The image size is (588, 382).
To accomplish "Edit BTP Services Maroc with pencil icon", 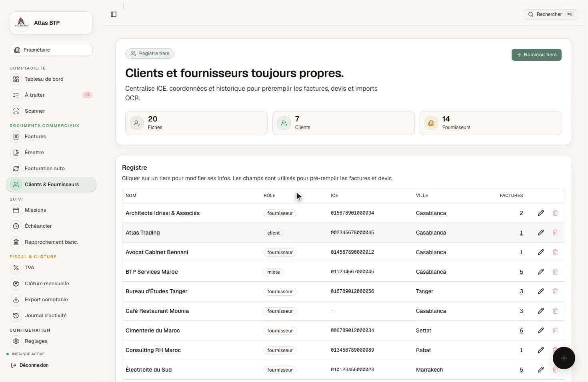I will (x=541, y=272).
